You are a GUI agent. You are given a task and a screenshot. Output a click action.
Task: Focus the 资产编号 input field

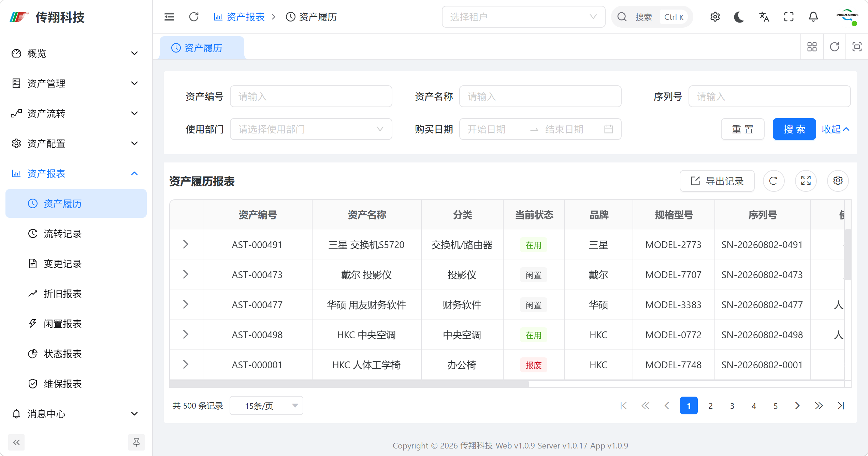311,97
